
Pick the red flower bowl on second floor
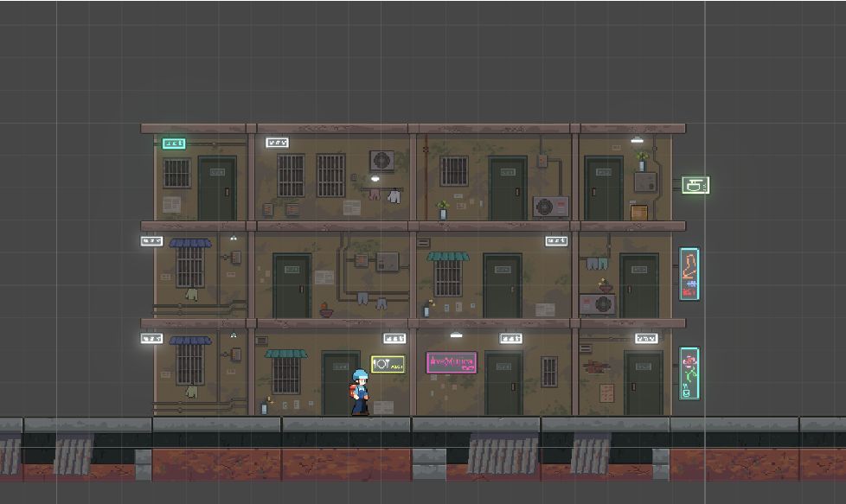326,310
